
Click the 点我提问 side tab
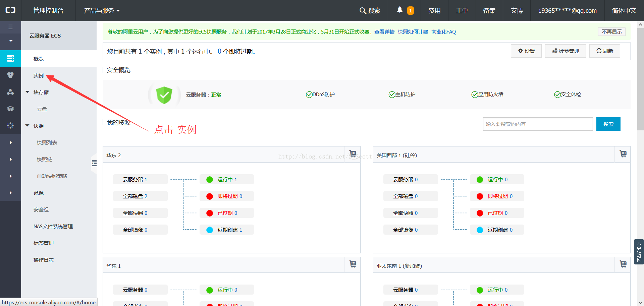click(x=639, y=252)
